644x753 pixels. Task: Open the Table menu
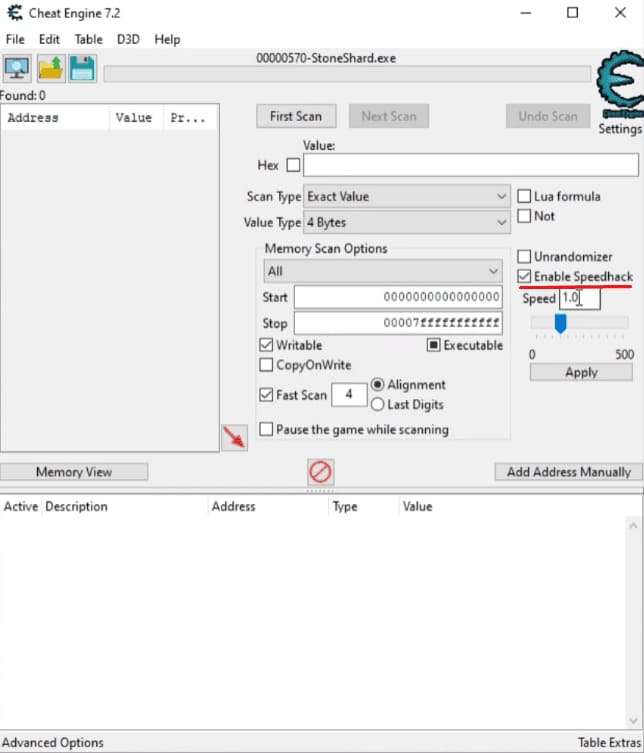(x=88, y=39)
